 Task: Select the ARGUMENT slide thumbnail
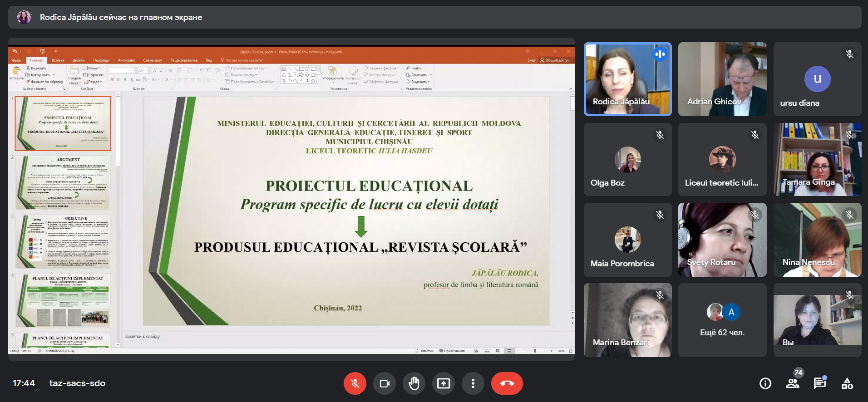[63, 182]
